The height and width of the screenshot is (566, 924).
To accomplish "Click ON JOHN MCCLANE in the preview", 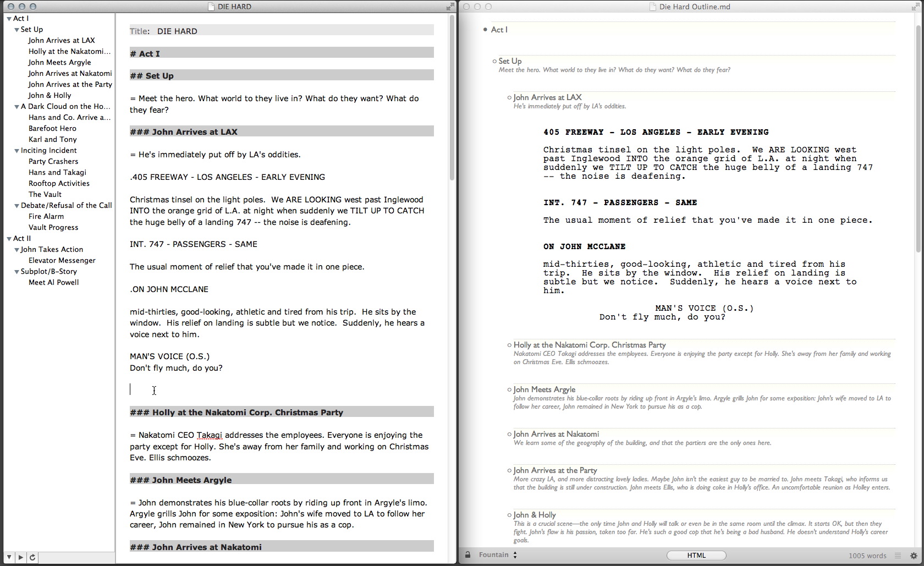I will point(584,246).
